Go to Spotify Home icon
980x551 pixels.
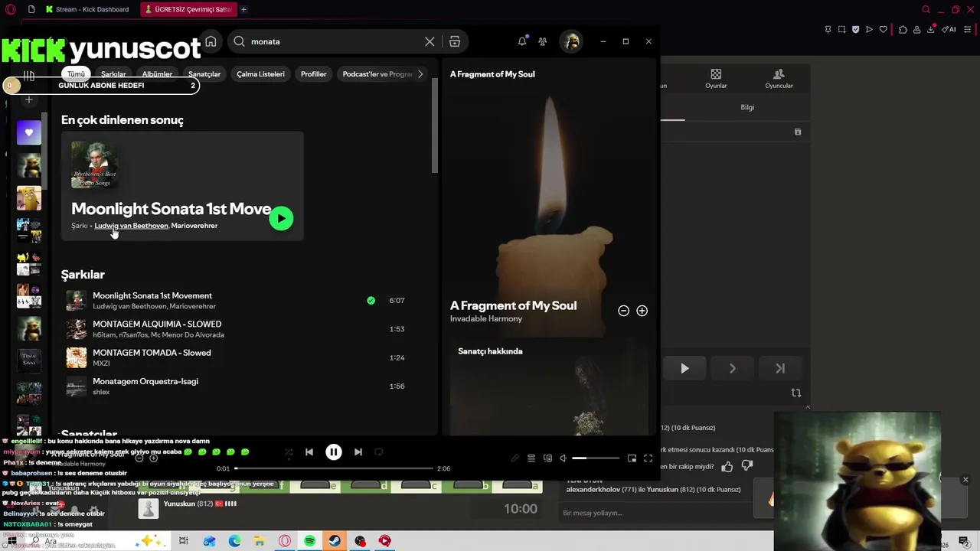pyautogui.click(x=211, y=41)
